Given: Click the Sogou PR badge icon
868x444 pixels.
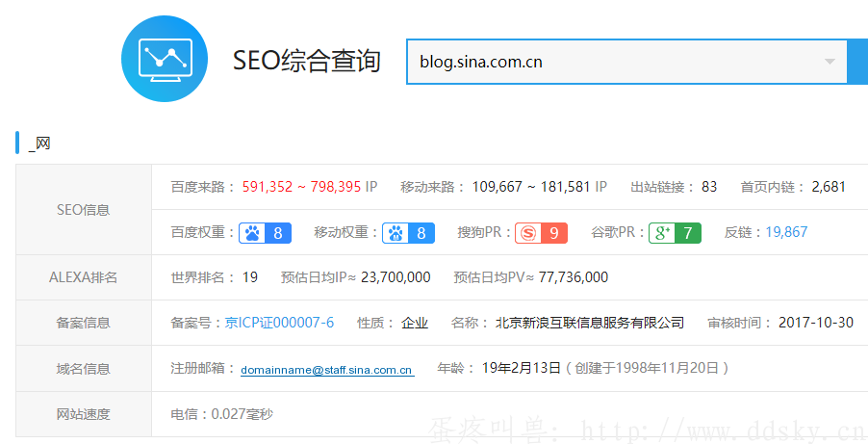Looking at the screenshot, I should (541, 232).
